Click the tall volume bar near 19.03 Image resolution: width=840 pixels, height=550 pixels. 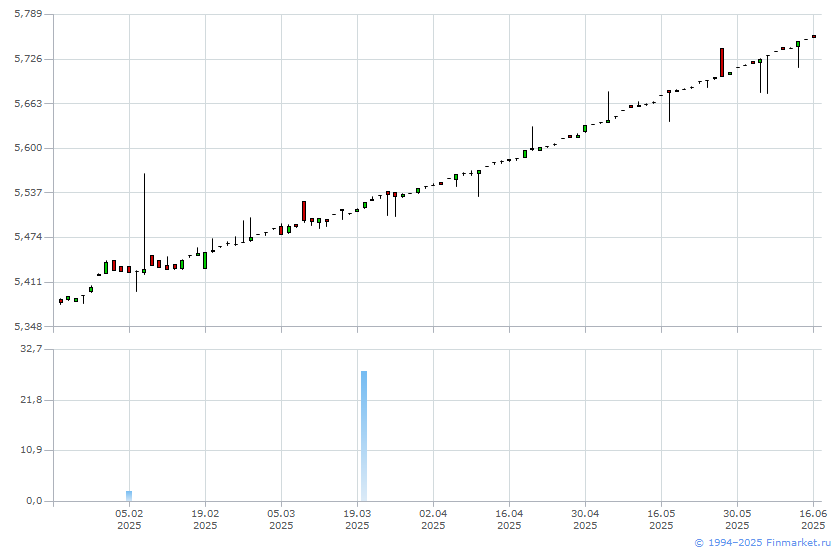(x=364, y=436)
